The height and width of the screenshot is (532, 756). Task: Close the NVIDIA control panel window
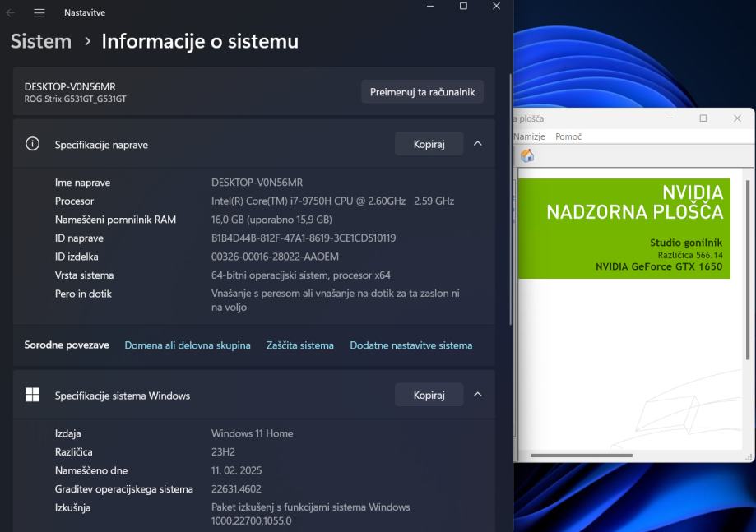pos(737,118)
